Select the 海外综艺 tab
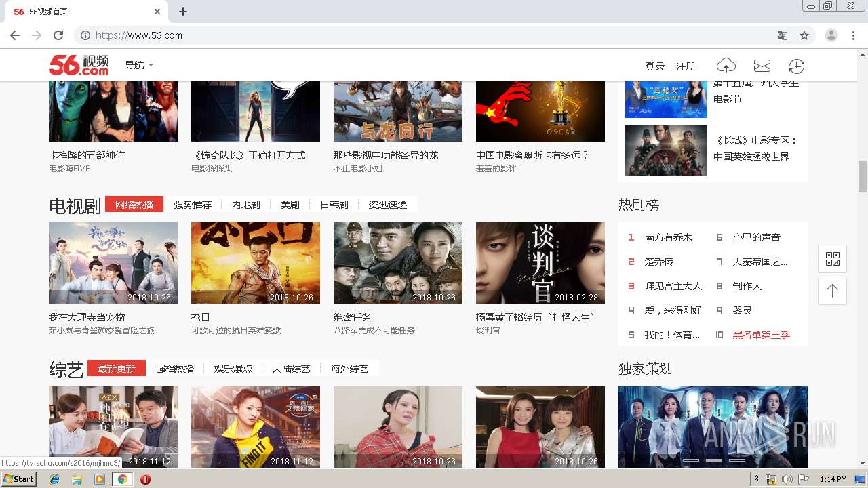The width and height of the screenshot is (868, 488). tap(350, 368)
